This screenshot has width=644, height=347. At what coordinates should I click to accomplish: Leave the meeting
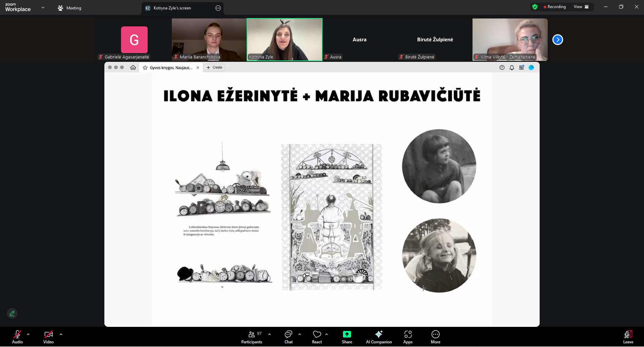628,337
